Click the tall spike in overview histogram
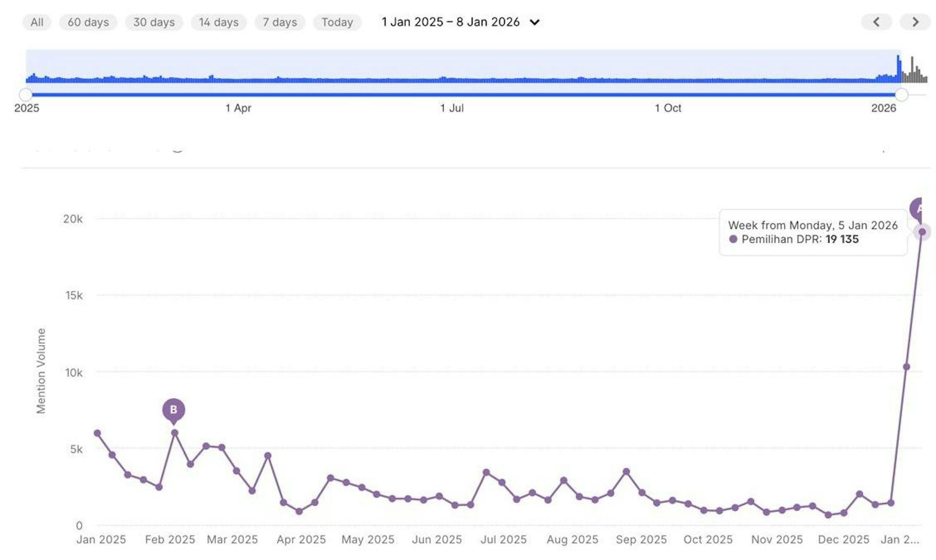The height and width of the screenshot is (560, 936). [x=898, y=68]
